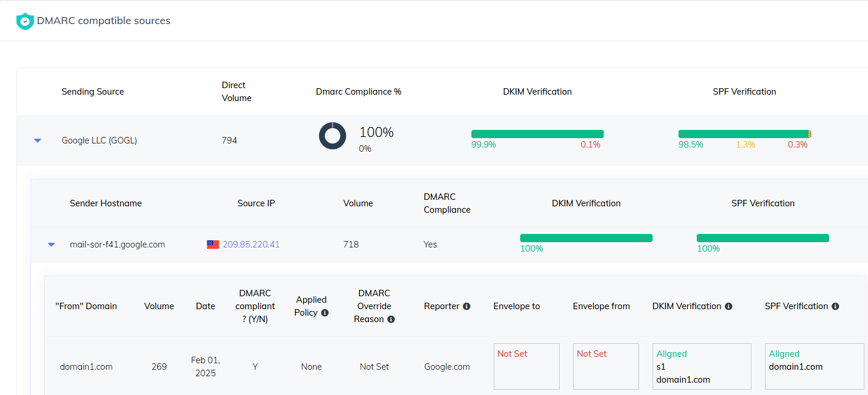Click the DMARC shield logo icon
Screen dimensions: 868x395
(25, 21)
